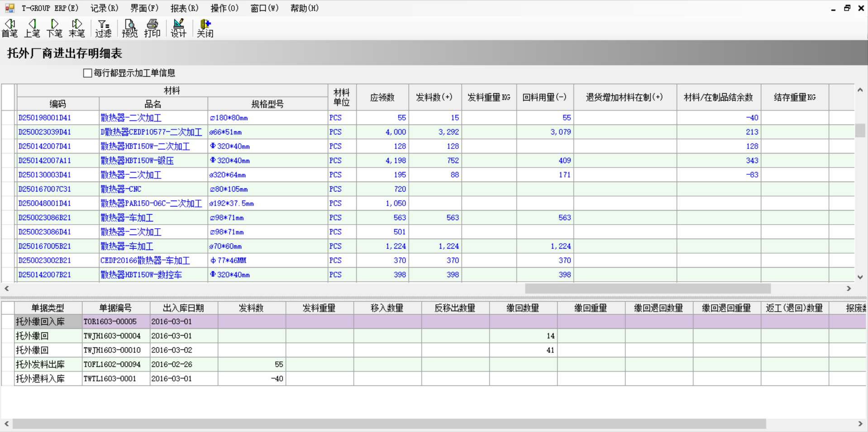Click the 单据类型 column header
This screenshot has height=432, width=868.
coord(48,308)
